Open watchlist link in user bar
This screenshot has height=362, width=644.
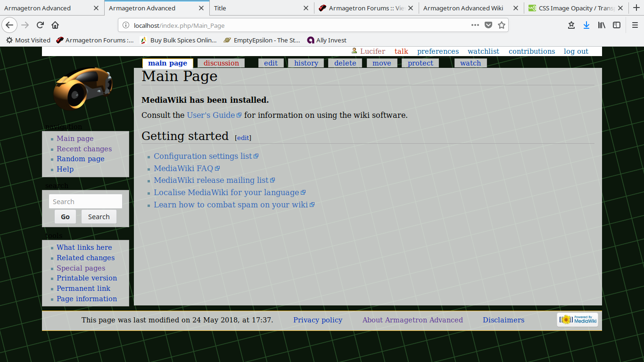pos(483,51)
